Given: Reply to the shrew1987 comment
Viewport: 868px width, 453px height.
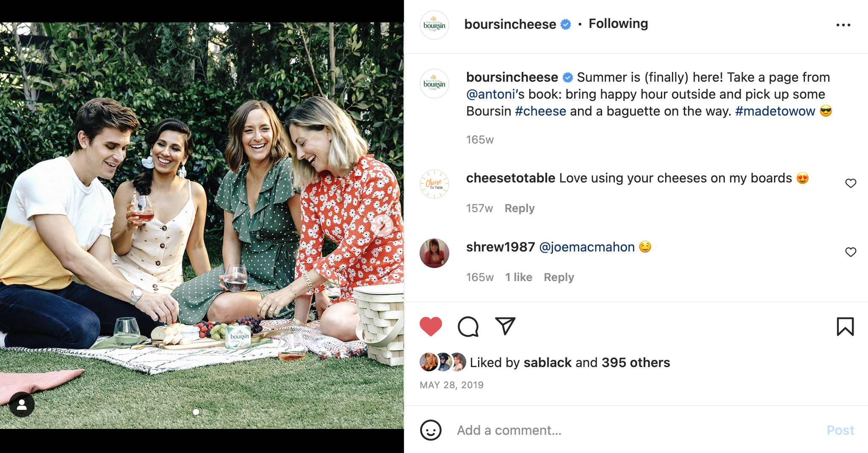Looking at the screenshot, I should (x=559, y=277).
